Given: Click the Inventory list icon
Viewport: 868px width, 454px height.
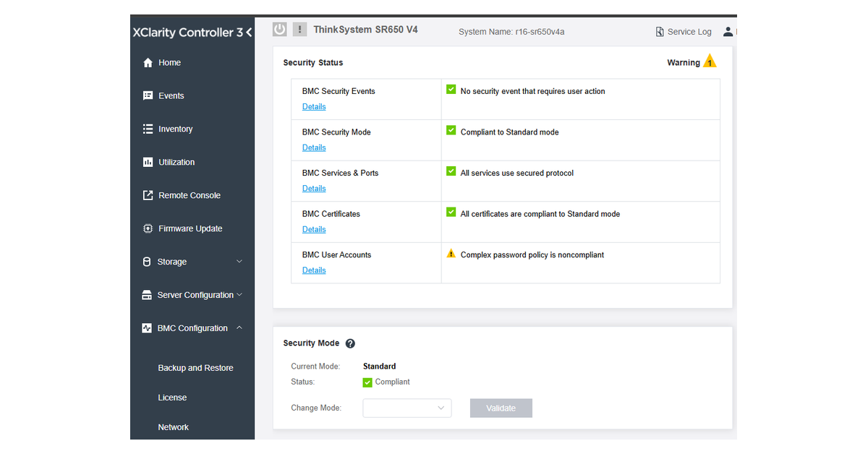Looking at the screenshot, I should (148, 129).
